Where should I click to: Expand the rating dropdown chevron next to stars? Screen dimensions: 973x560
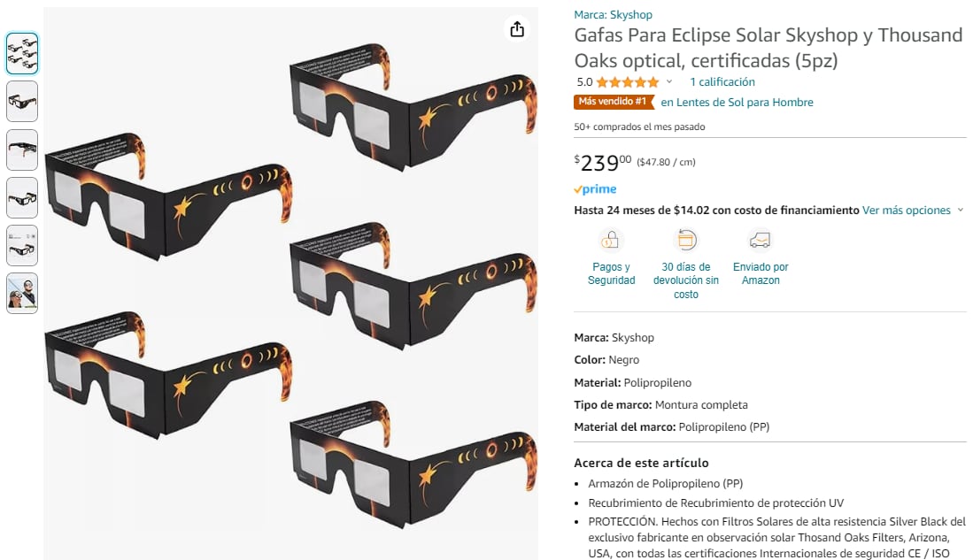click(669, 82)
